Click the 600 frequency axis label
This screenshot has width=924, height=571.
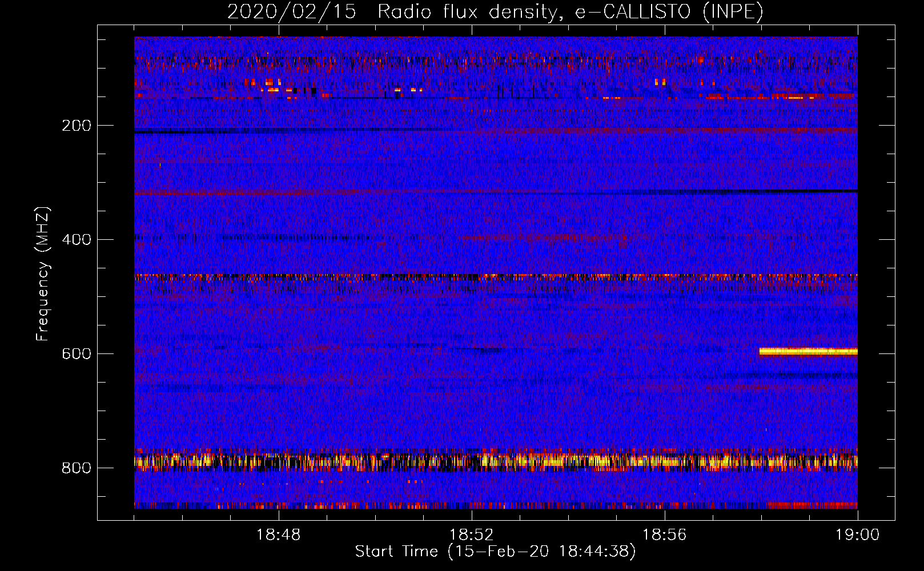[76, 354]
